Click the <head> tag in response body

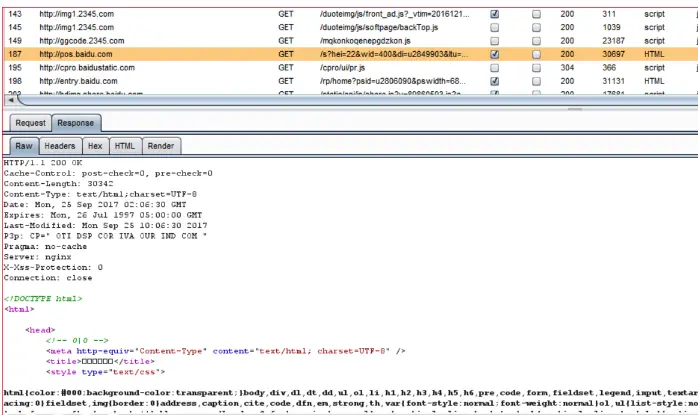click(40, 330)
